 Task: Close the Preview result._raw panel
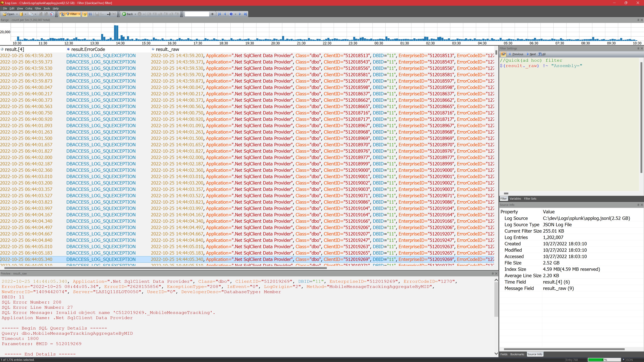point(496,274)
